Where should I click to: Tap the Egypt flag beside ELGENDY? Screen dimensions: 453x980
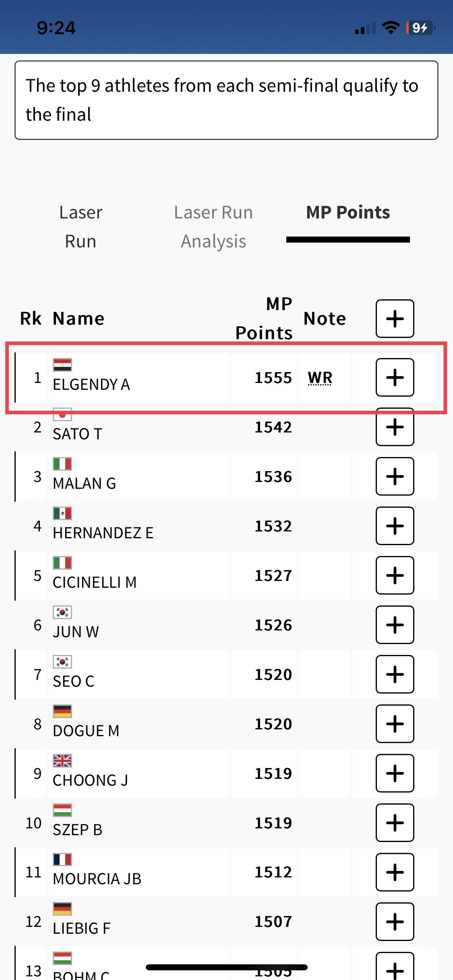pos(62,365)
